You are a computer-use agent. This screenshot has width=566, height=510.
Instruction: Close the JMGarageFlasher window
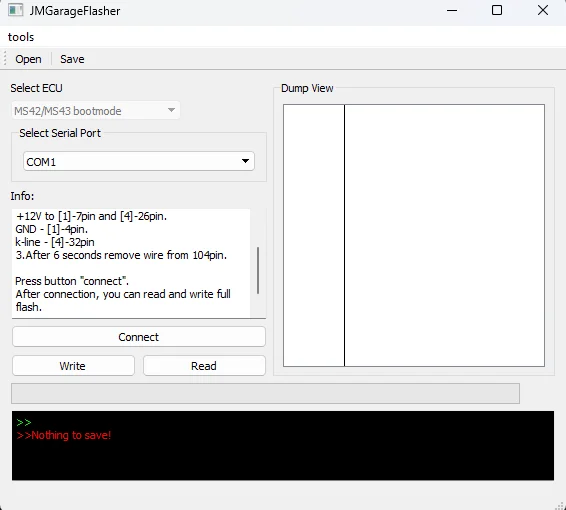[x=543, y=10]
